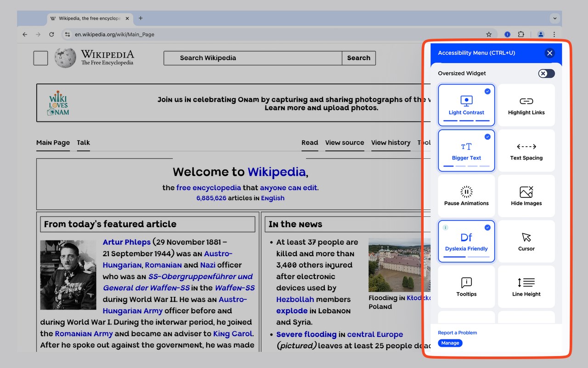Open the Artur Phleps article link
This screenshot has height=368, width=588.
coord(127,242)
